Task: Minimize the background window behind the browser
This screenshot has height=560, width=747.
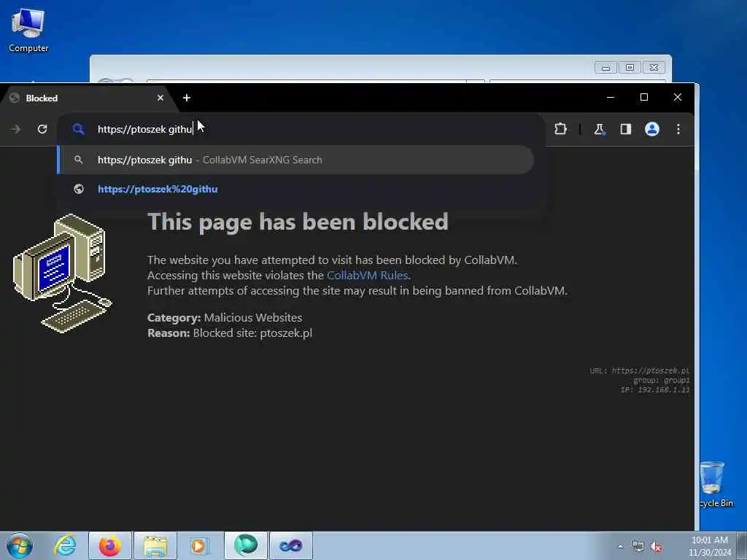Action: pyautogui.click(x=605, y=68)
